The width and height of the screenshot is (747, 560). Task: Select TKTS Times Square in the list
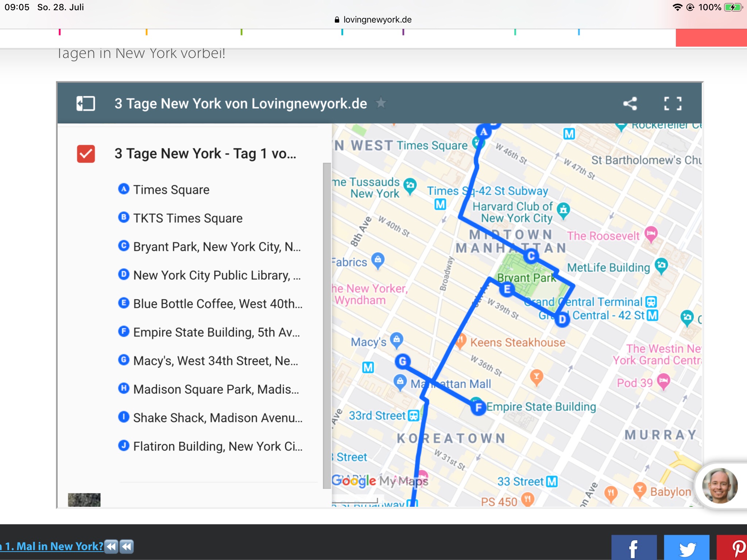[x=180, y=218]
